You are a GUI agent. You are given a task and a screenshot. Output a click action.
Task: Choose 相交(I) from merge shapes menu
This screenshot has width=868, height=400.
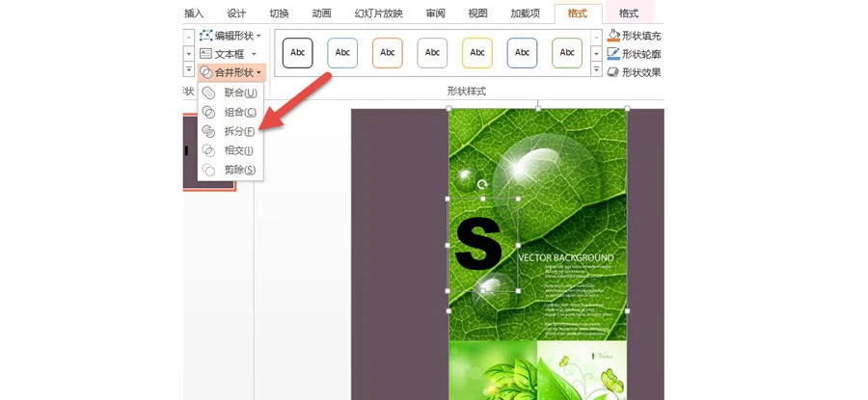231,150
